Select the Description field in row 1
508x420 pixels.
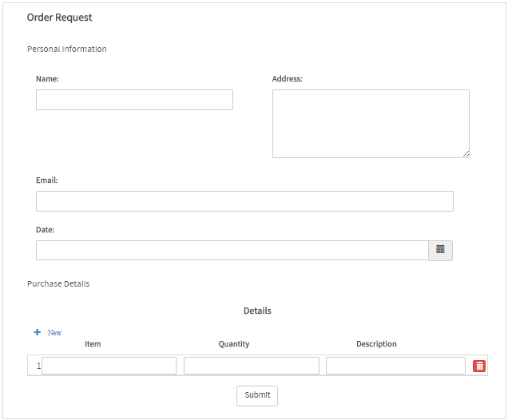pyautogui.click(x=395, y=366)
